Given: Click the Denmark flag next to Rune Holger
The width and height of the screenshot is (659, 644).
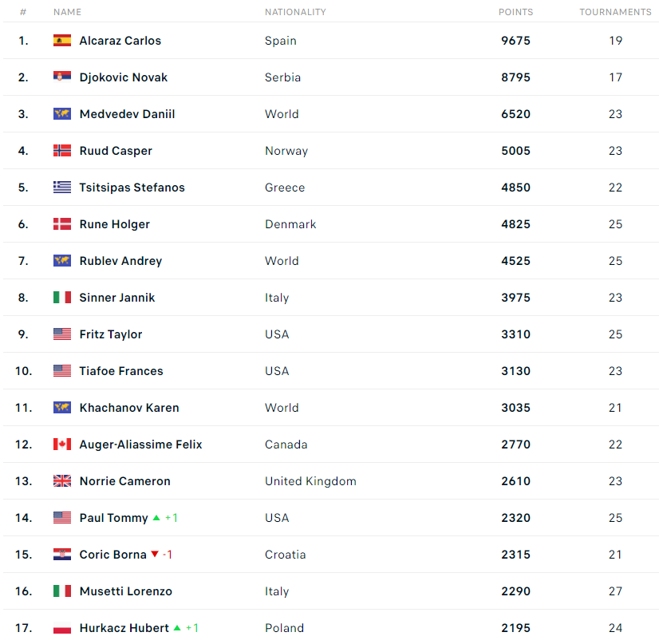Looking at the screenshot, I should (62, 224).
